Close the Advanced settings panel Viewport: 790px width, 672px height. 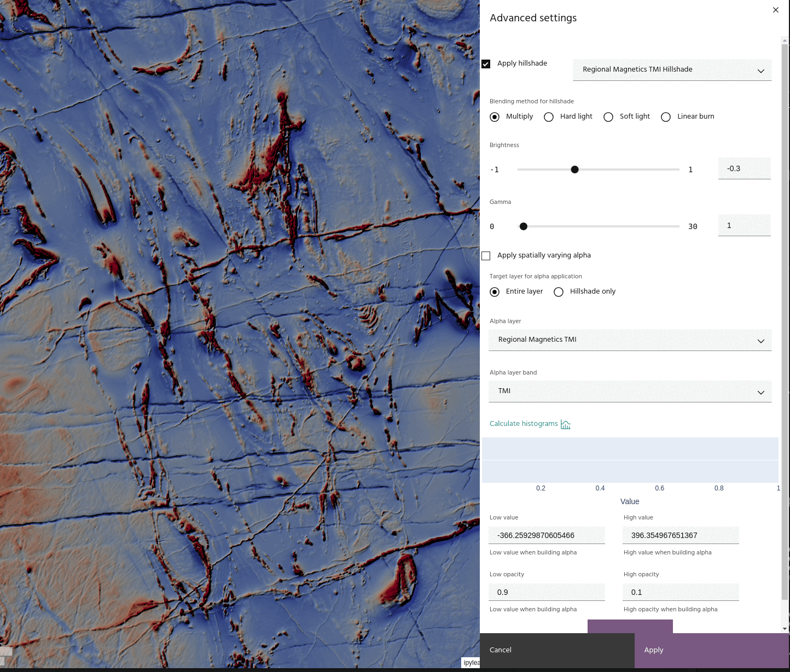(775, 10)
